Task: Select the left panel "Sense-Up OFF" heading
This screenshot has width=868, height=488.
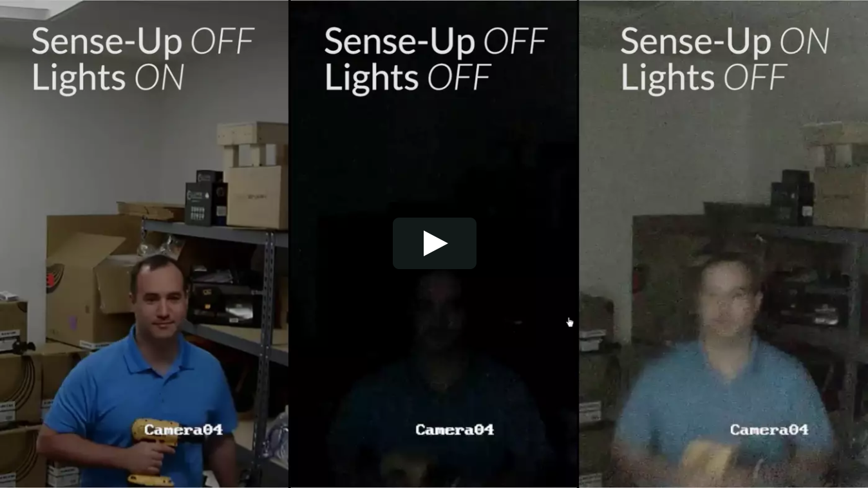Action: click(143, 41)
